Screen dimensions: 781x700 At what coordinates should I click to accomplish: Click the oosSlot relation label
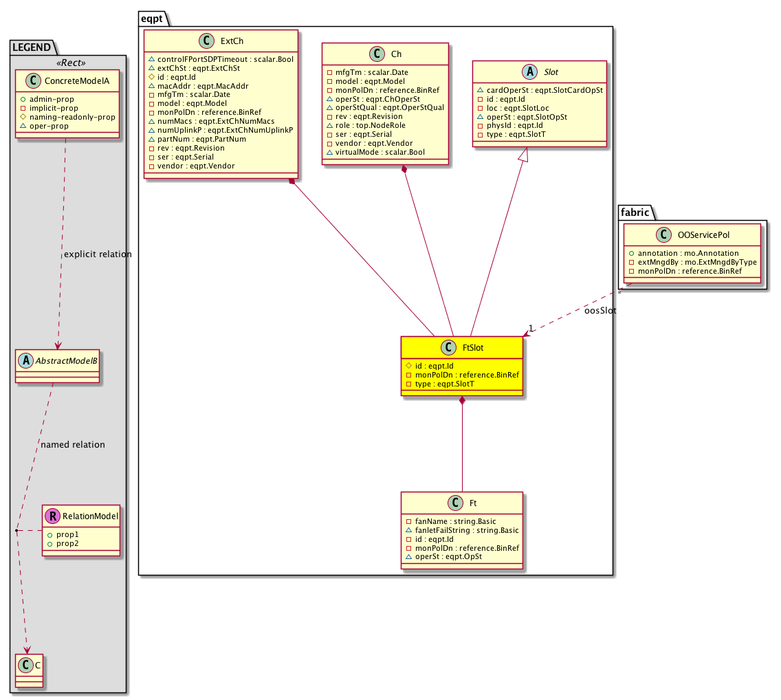click(599, 311)
